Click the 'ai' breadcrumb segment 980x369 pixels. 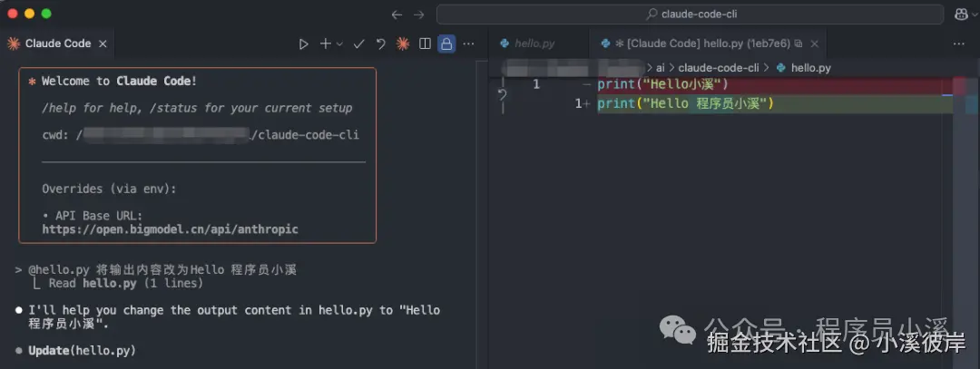click(660, 67)
